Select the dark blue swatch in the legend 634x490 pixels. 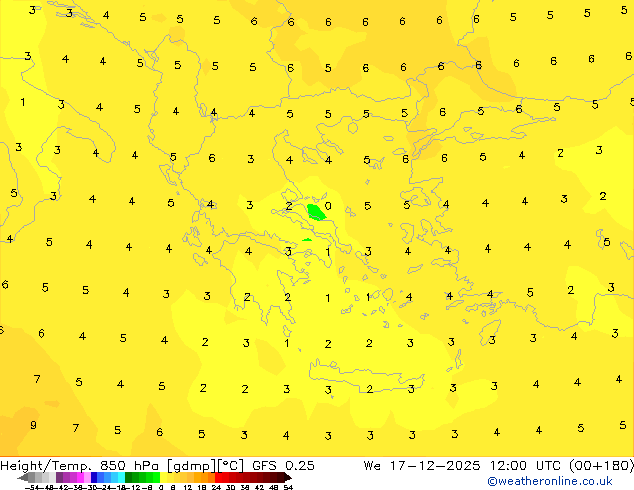[x=94, y=477]
